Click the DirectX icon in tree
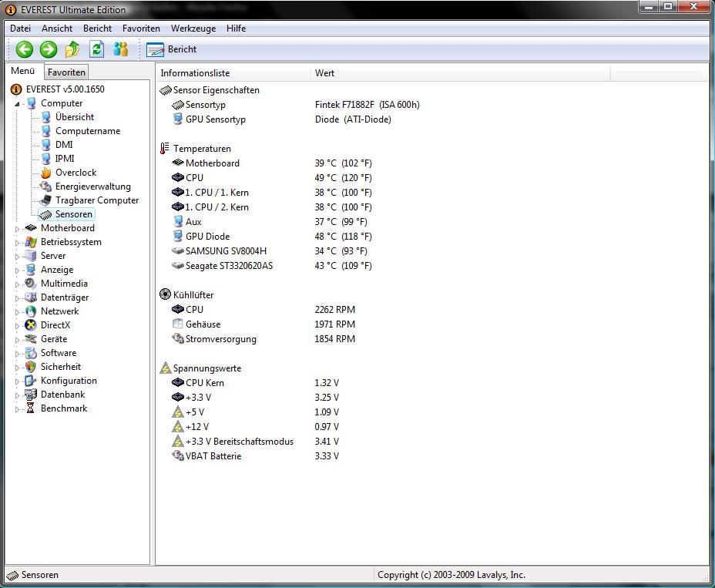Viewport: 715px width, 588px height. tap(31, 325)
